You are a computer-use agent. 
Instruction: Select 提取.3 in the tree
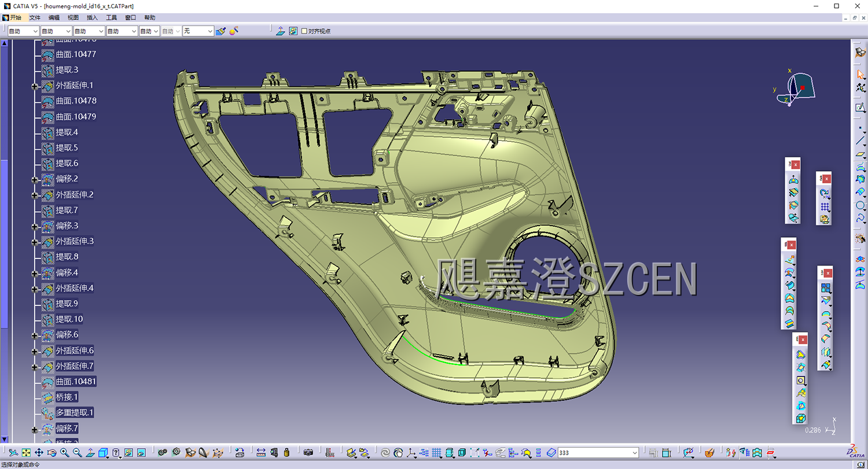[67, 70]
